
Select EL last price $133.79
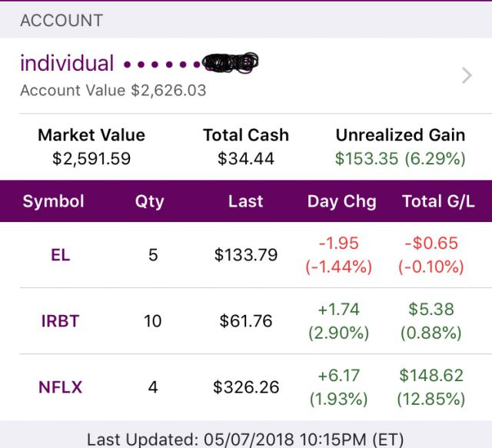246,255
